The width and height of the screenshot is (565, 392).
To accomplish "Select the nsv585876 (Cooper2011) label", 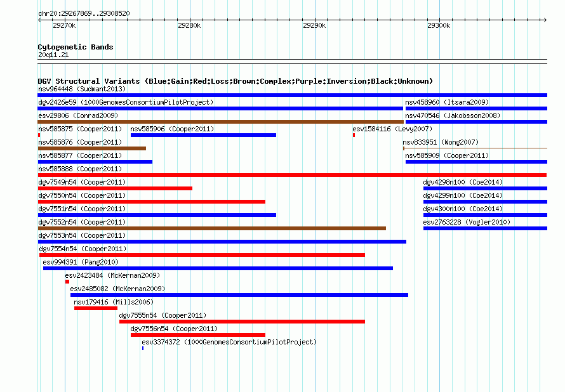I will tap(80, 142).
